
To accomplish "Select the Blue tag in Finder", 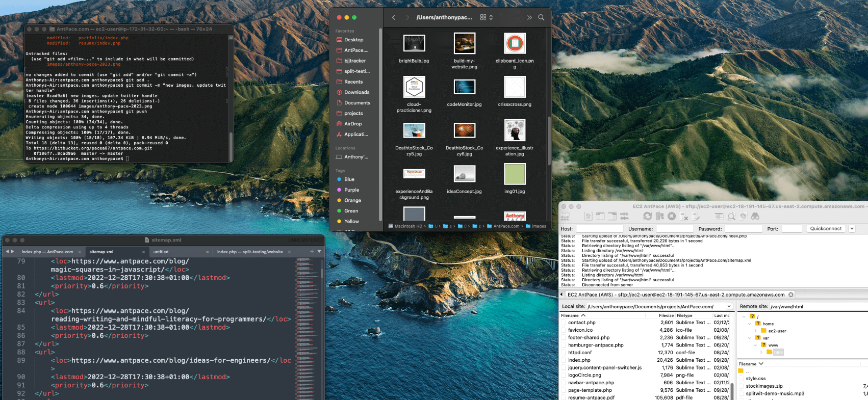I will point(349,179).
